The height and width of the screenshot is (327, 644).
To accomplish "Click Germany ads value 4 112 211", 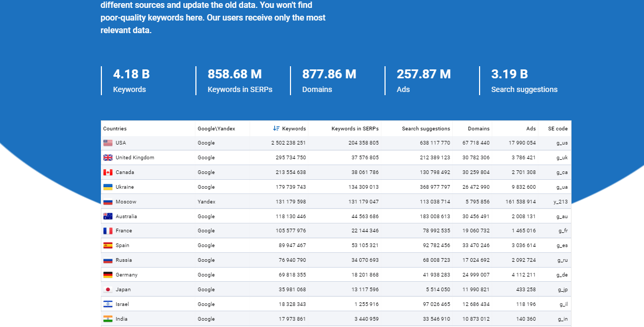I will click(x=524, y=275).
